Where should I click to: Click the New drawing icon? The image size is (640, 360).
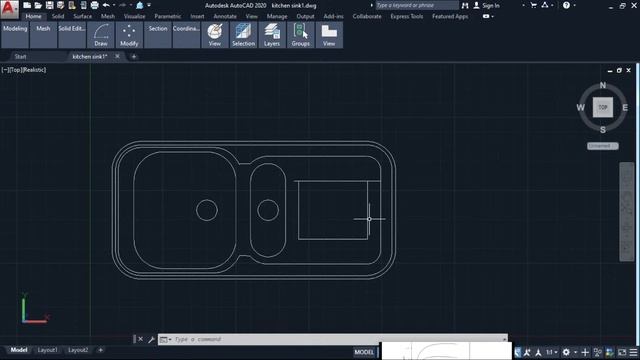coord(27,5)
